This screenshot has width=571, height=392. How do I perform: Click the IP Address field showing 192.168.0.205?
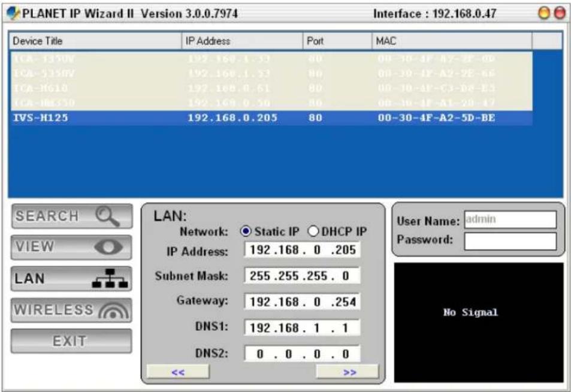(302, 250)
